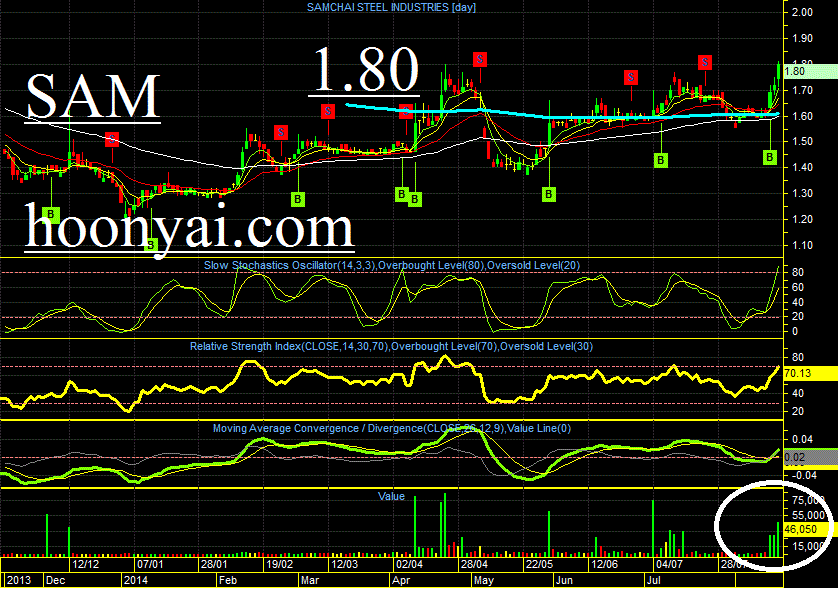Click the 0.02 MACD value tag
This screenshot has height=594, width=838.
(810, 457)
